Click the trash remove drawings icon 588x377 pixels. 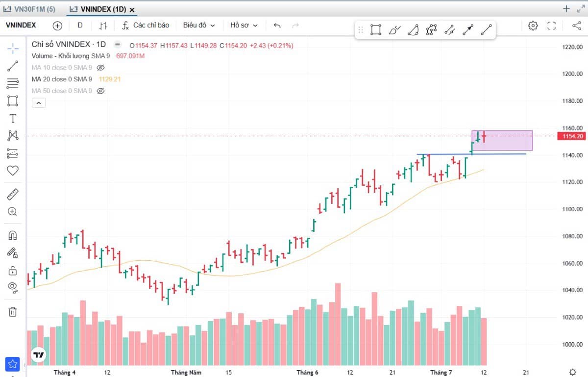[x=13, y=312]
